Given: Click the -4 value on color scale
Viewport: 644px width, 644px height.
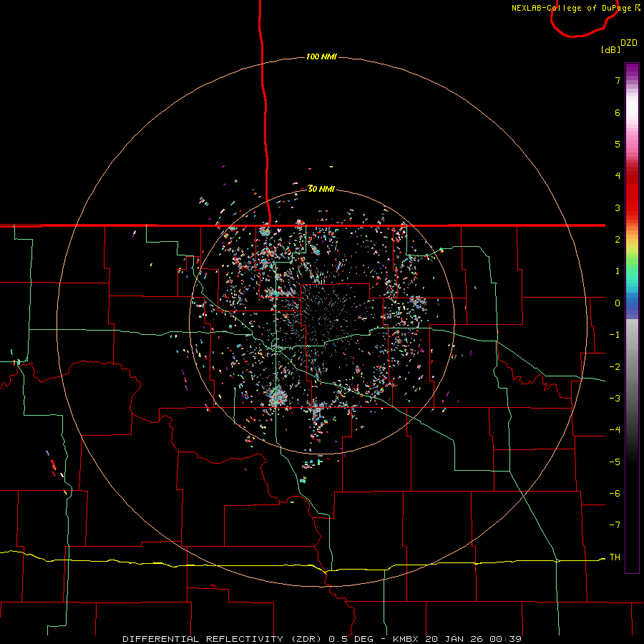Looking at the screenshot, I should [x=615, y=430].
